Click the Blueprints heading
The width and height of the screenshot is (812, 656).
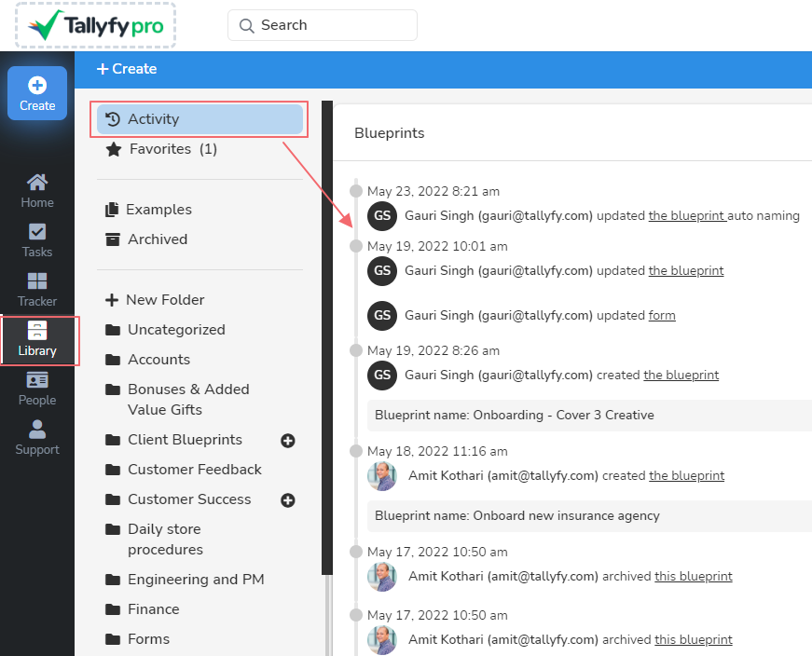[x=390, y=133]
